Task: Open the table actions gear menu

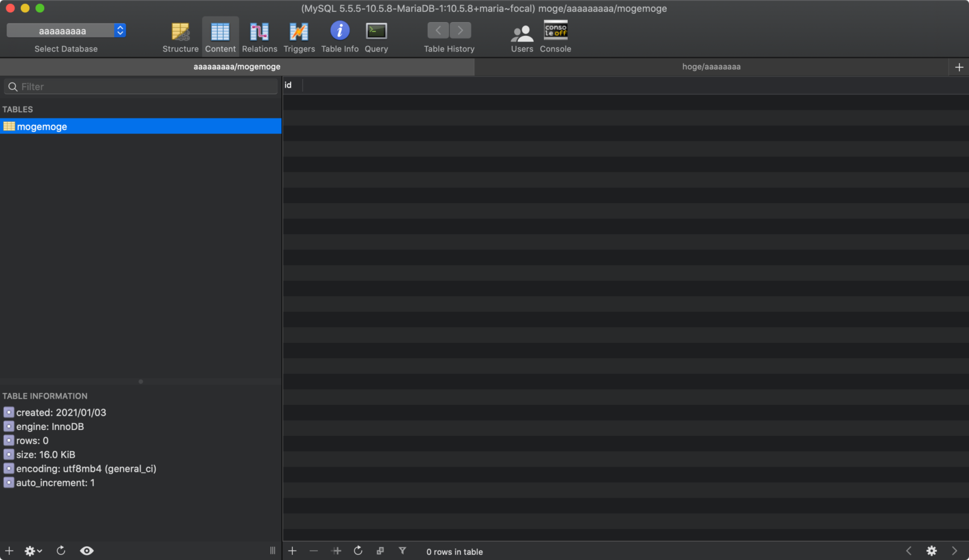Action: pyautogui.click(x=33, y=551)
